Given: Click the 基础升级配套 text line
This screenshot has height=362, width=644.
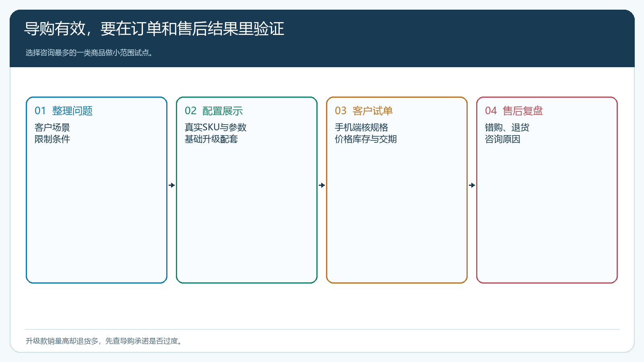Looking at the screenshot, I should [211, 139].
